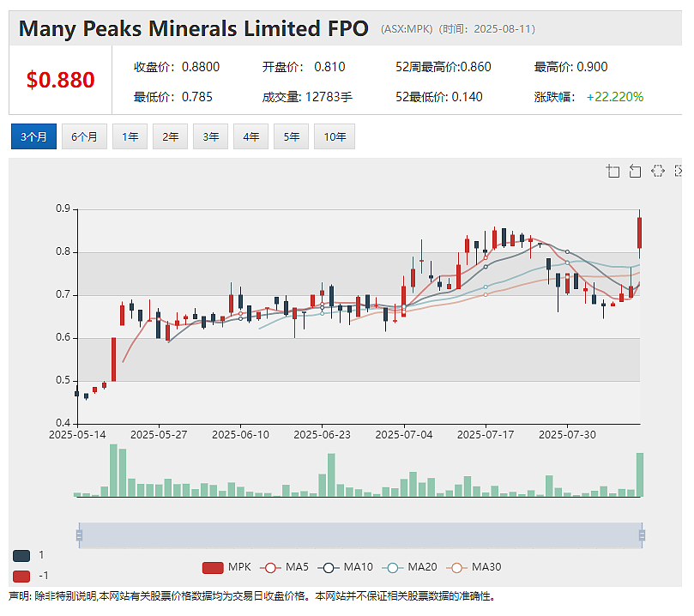Viewport: 694px width, 616px height.
Task: Click the 0.4 price axis label
Action: click(63, 423)
